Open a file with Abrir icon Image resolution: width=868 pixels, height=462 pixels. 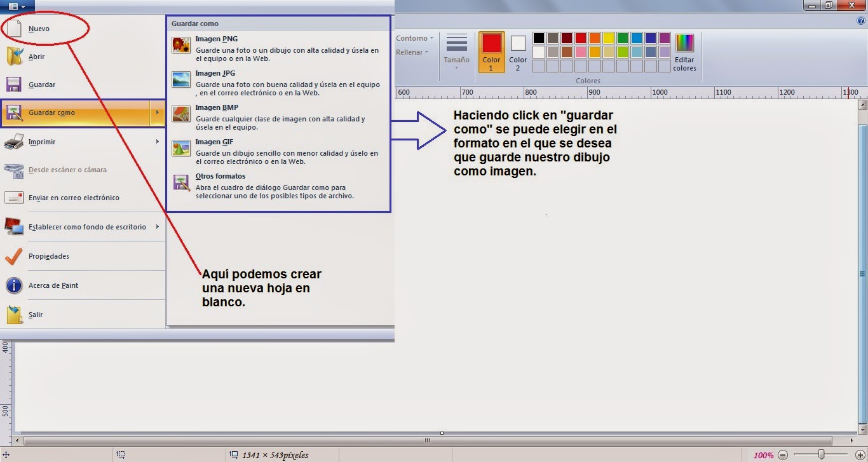15,57
